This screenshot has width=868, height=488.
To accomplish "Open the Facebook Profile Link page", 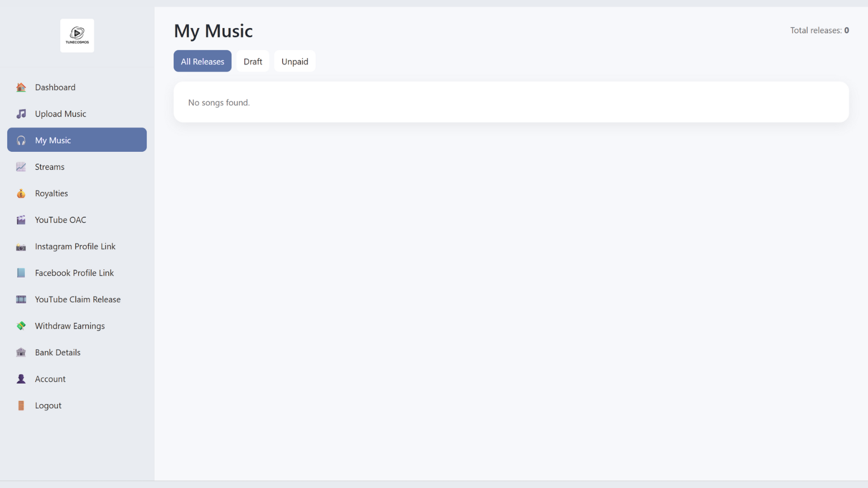I will (x=77, y=273).
